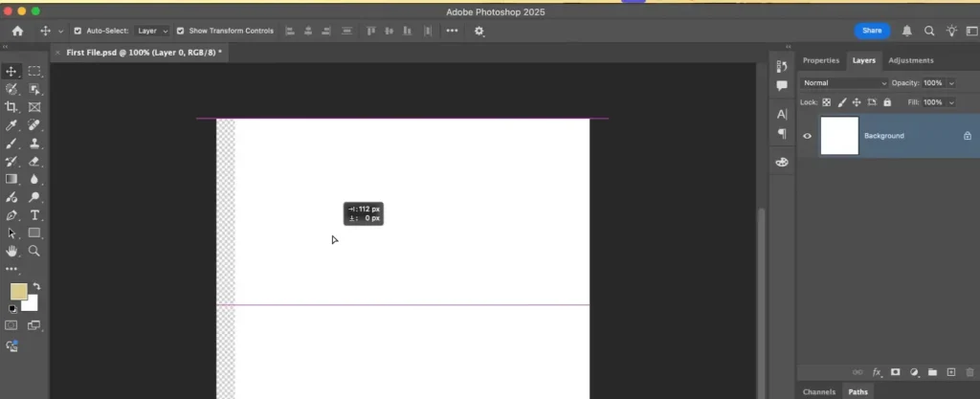Open the options bar gear settings
Viewport: 980px width, 399px height.
tap(479, 31)
